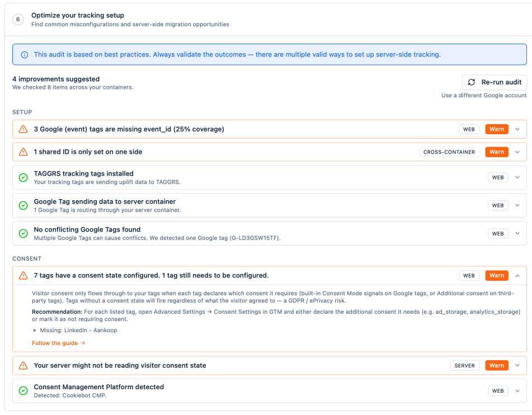Screen dimensions: 532x415
Task: Click WEB tag on consent state configured row
Action: (469, 276)
